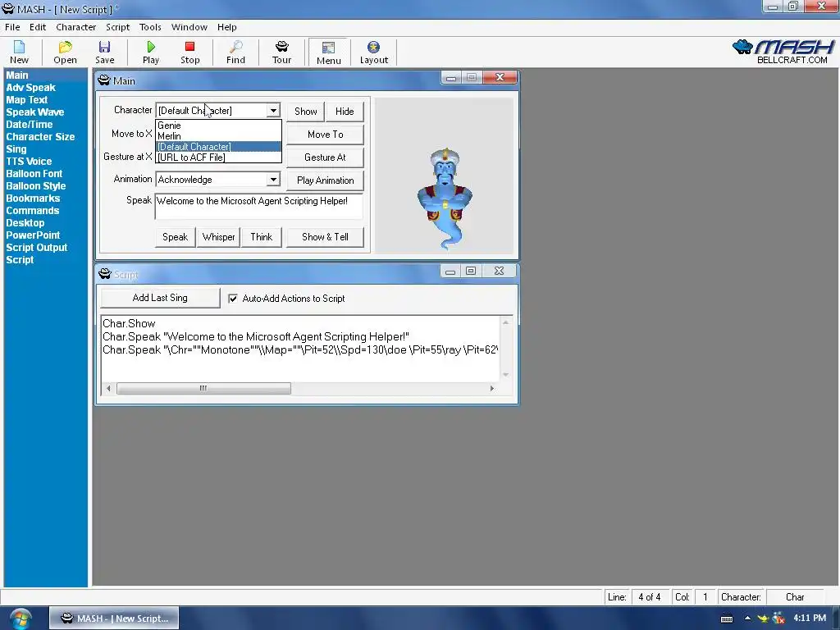Image resolution: width=840 pixels, height=630 pixels.
Task: Click the Show & Tell button
Action: click(x=325, y=237)
